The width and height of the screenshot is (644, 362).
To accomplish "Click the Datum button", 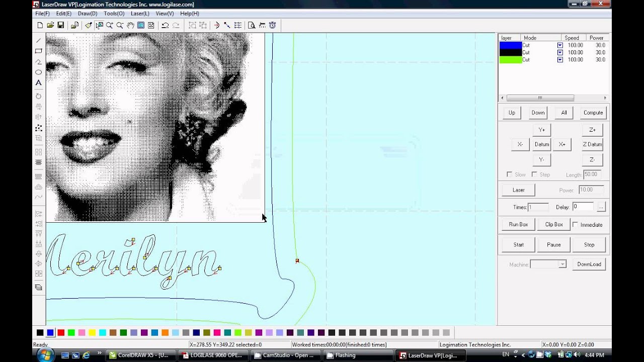I will coord(542,144).
